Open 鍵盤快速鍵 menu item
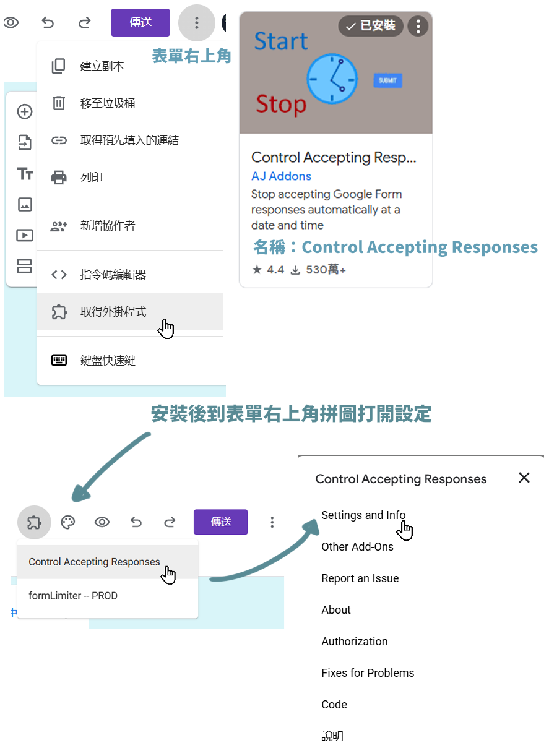549x756 pixels. pyautogui.click(x=130, y=361)
